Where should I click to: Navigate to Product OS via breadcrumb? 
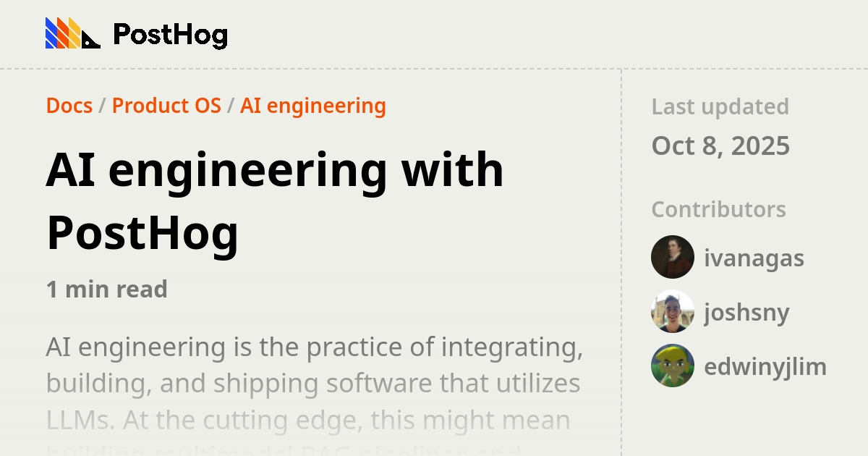point(166,106)
